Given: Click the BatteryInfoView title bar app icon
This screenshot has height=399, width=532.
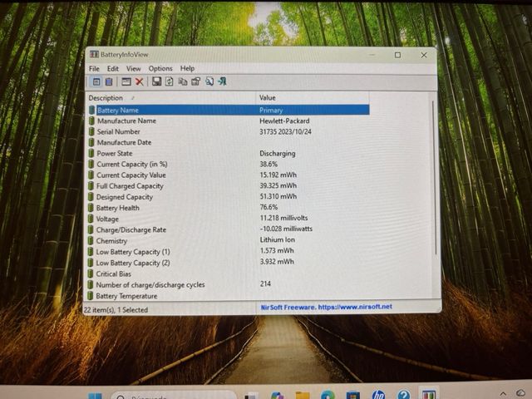Looking at the screenshot, I should [94, 54].
